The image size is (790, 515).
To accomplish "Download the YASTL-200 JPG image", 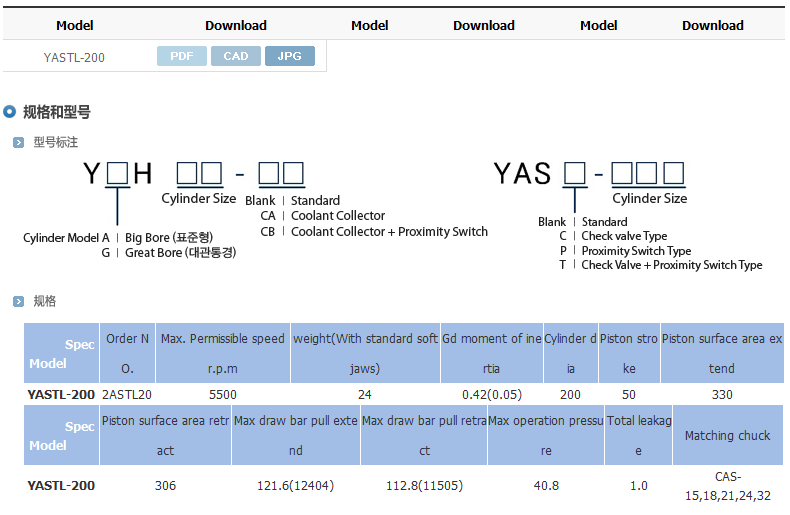I will (x=290, y=56).
